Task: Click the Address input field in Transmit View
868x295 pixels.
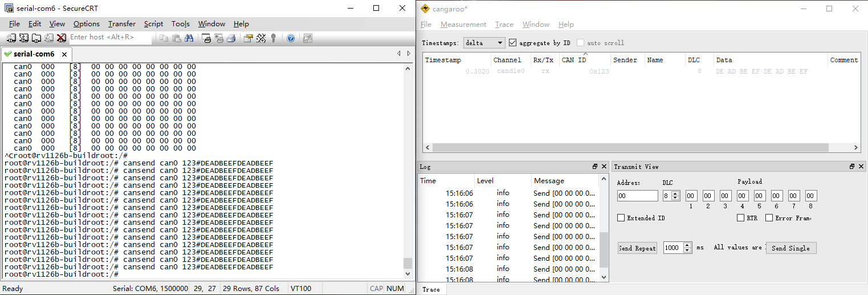Action: click(x=638, y=196)
